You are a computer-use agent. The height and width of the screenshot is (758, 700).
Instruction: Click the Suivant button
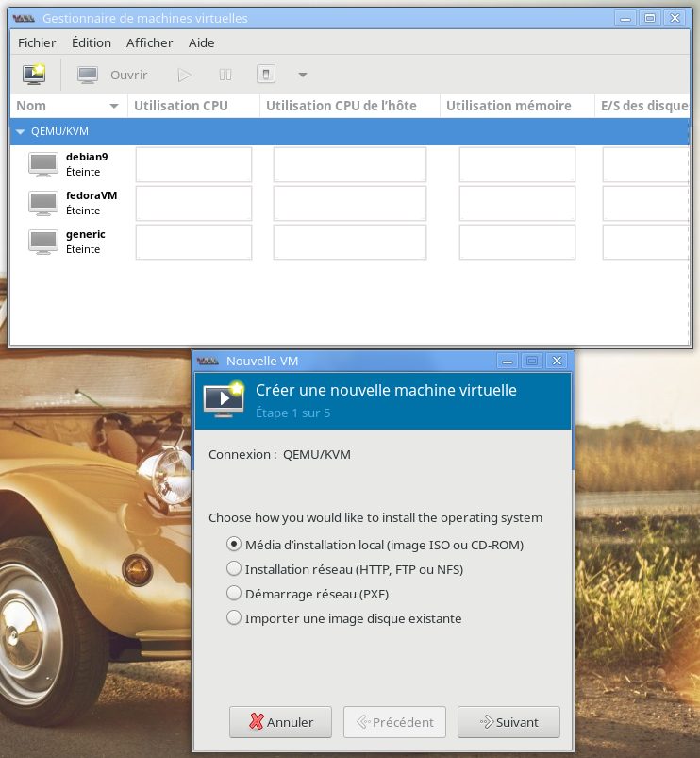click(508, 722)
